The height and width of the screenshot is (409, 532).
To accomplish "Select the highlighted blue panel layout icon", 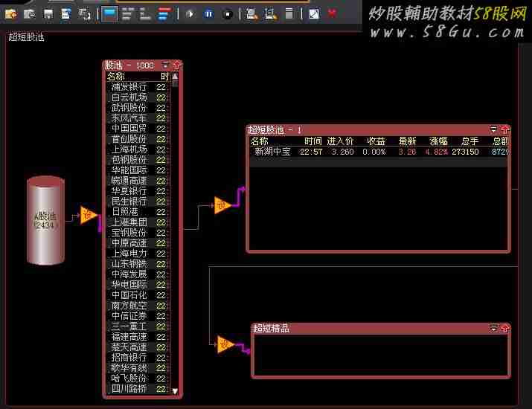I will tap(109, 13).
